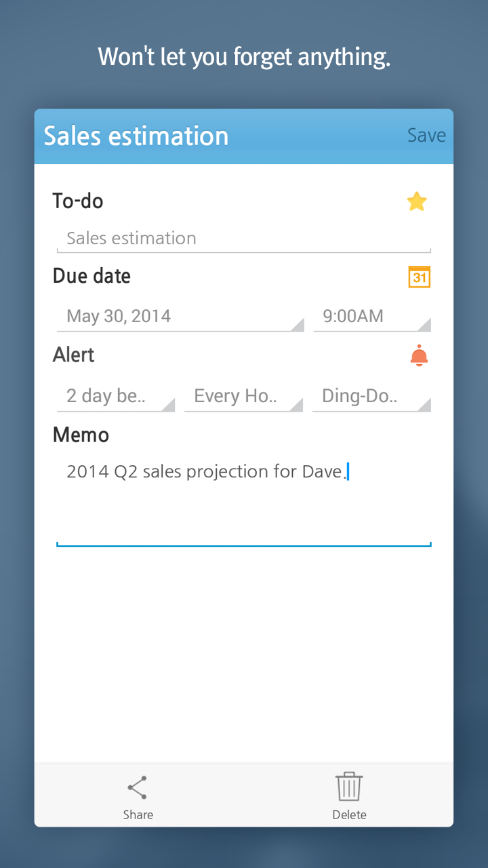Expand the "Every Ho.." repeat dropdown
The image size is (488, 868).
coord(243,397)
